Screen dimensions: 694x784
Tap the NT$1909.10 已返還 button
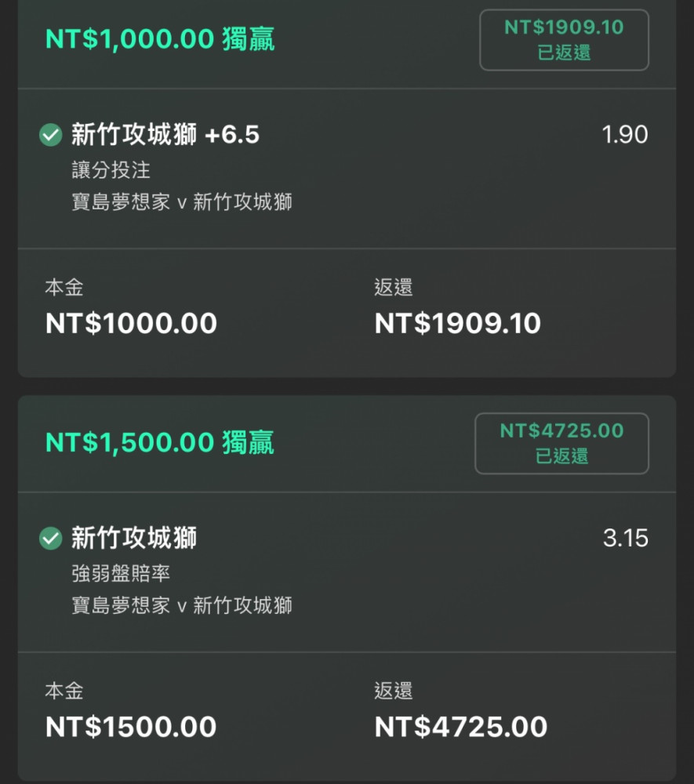click(564, 40)
